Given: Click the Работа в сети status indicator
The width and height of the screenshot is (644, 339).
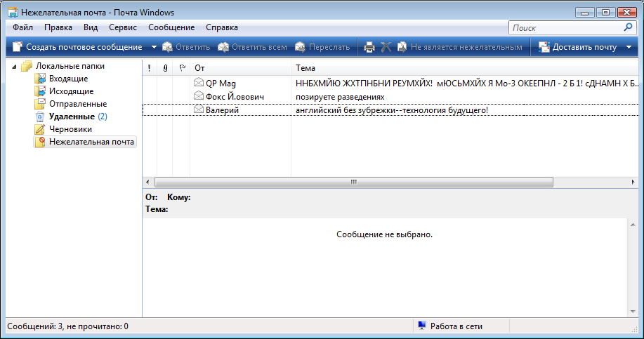Looking at the screenshot, I should 450,326.
